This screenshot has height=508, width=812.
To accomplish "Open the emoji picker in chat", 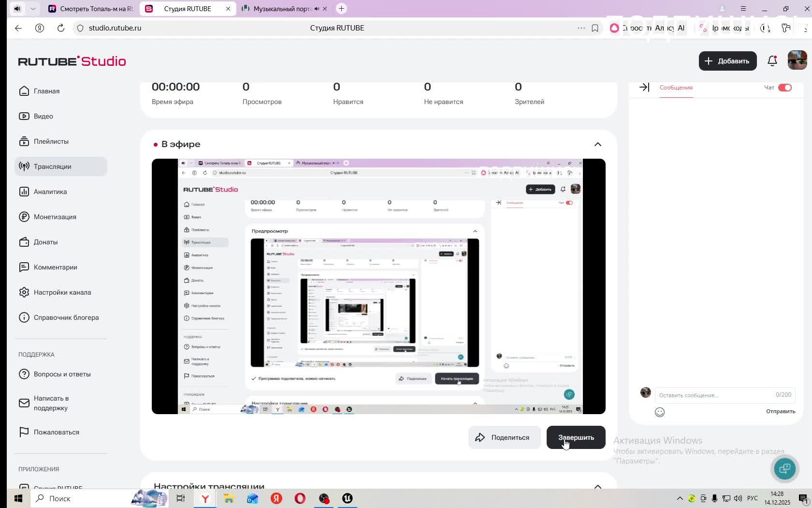I will [x=660, y=412].
